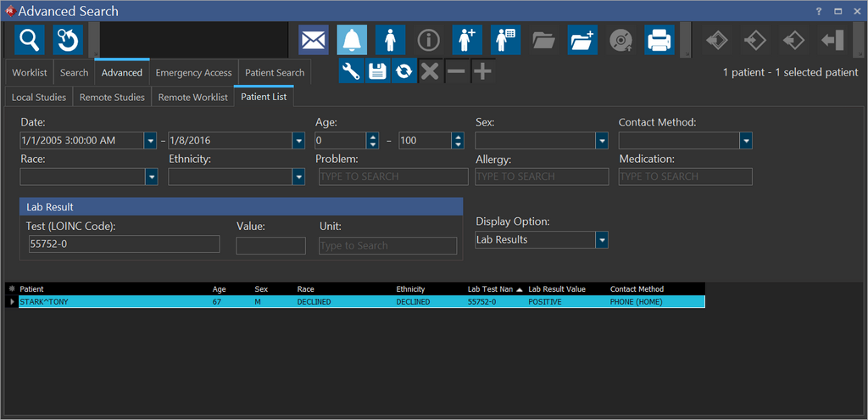Expand the Sex dropdown
The width and height of the screenshot is (868, 420).
point(602,141)
